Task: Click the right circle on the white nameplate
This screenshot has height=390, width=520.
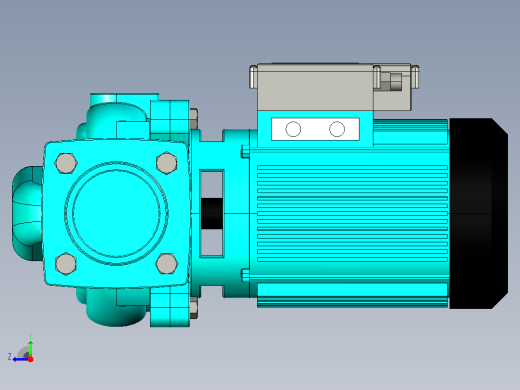Action: [337, 129]
